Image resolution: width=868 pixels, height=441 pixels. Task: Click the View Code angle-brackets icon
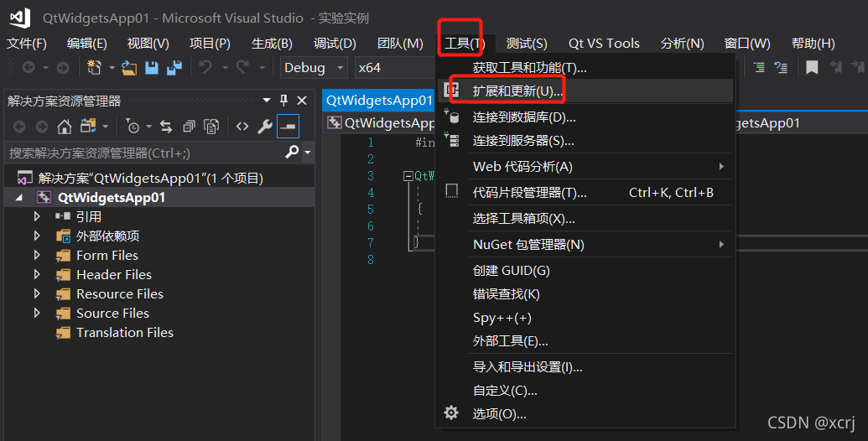(242, 127)
